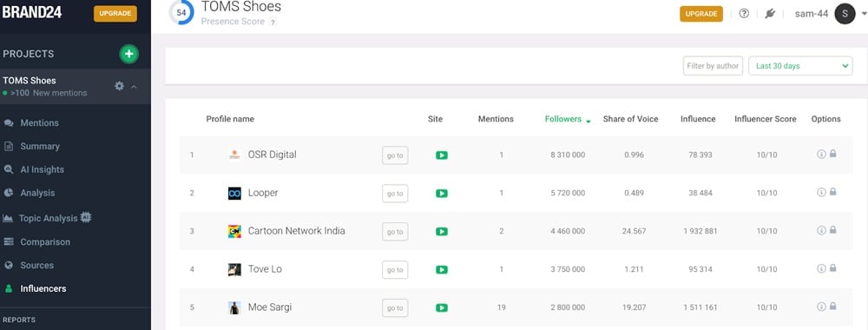Click the Cartoon Network India profile name
Viewport: 868px width, 330px height.
coord(296,231)
